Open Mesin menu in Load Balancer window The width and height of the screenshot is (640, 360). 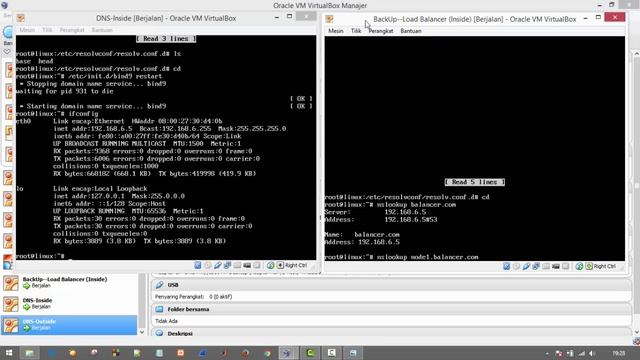336,31
